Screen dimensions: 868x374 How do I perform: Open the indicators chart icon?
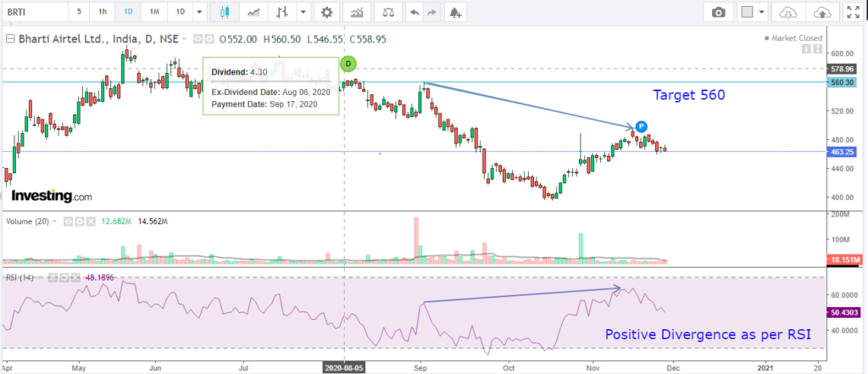(359, 13)
